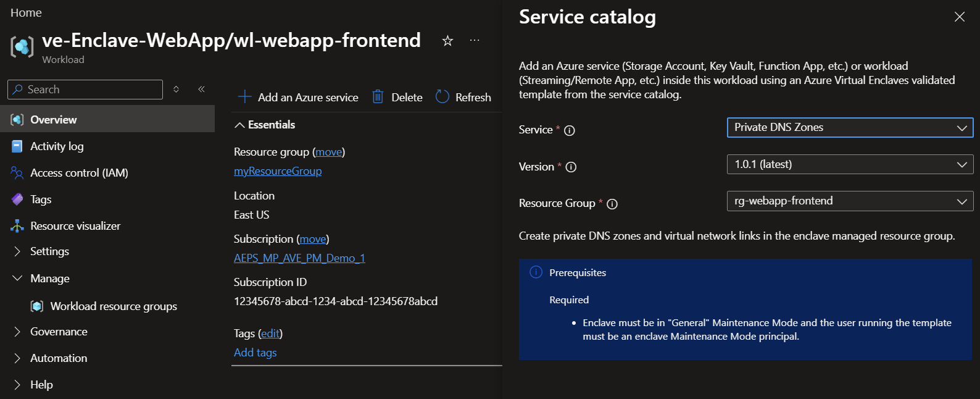Click the sidebar search magnifier icon

(18, 90)
